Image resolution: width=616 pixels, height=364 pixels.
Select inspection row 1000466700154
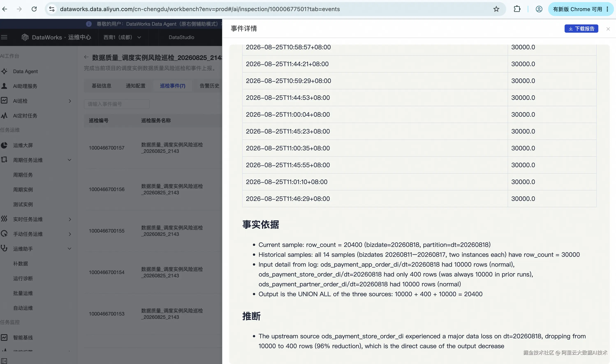(153, 272)
